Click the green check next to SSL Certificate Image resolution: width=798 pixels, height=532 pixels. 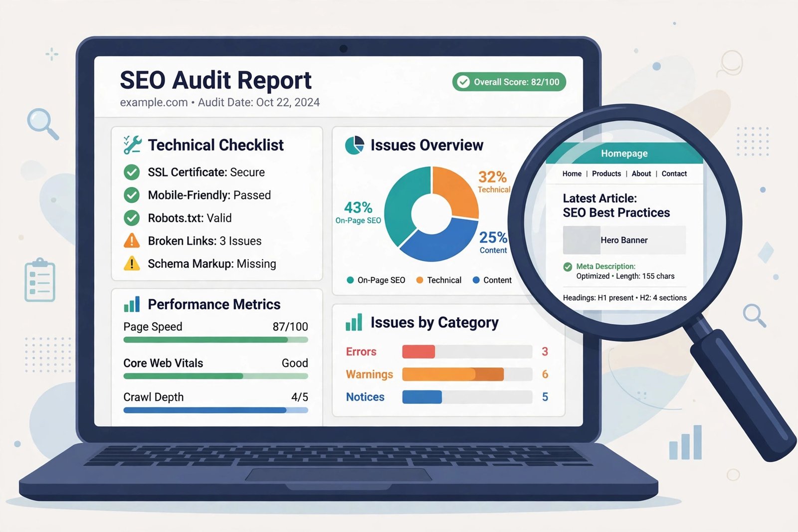(x=132, y=173)
